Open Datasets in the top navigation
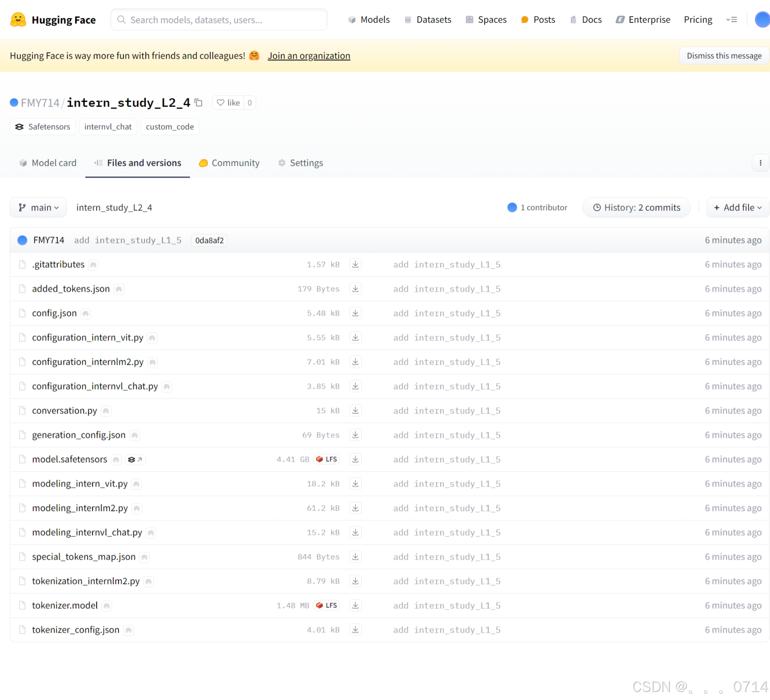 click(428, 20)
